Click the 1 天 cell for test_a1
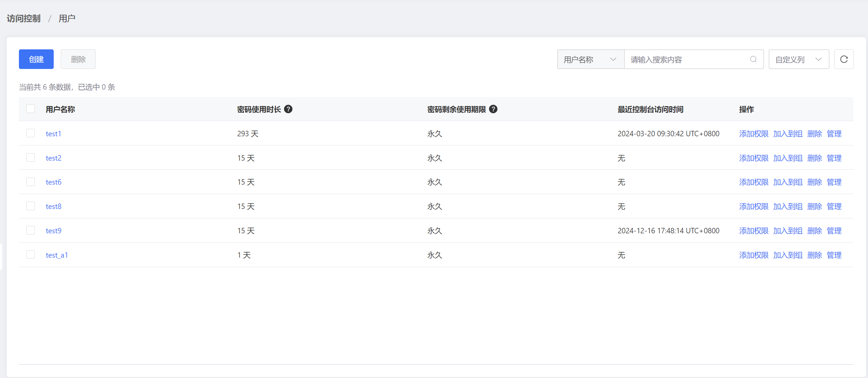The image size is (868, 378). point(244,255)
